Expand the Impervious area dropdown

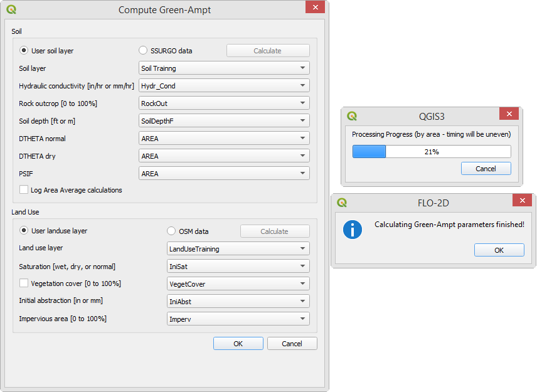tap(238, 319)
